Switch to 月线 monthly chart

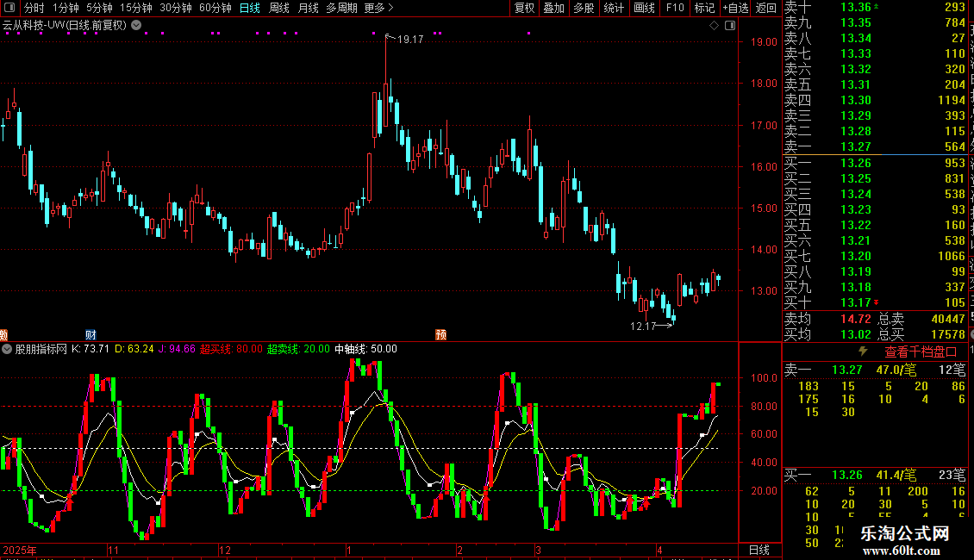coord(308,8)
